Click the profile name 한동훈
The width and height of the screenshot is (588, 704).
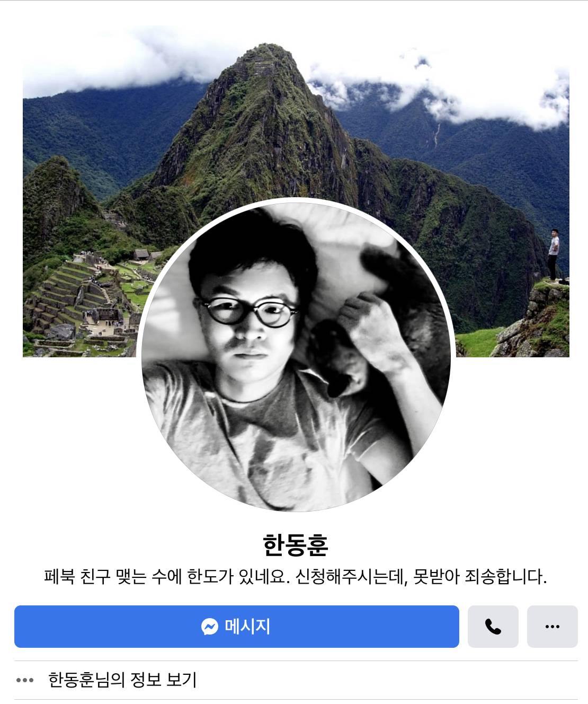point(296,545)
